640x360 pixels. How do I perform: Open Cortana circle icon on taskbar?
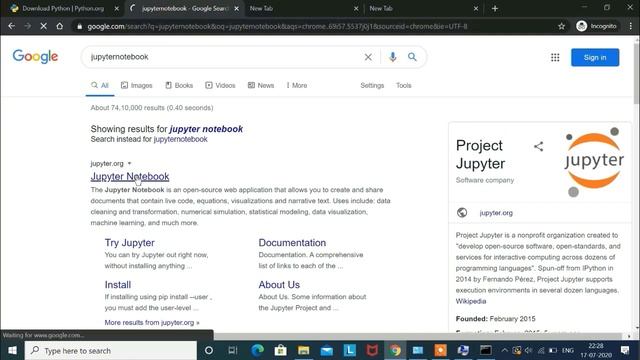[209, 350]
